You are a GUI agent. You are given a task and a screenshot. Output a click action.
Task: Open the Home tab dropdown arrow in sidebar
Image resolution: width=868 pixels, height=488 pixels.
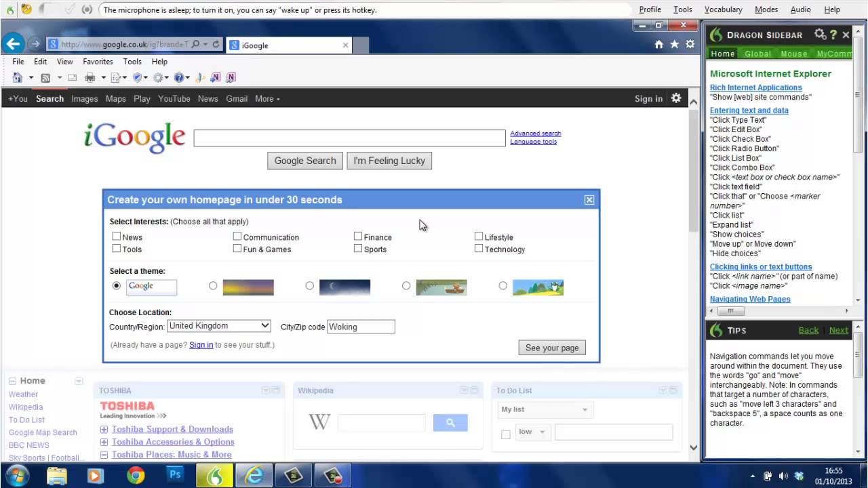(79, 381)
